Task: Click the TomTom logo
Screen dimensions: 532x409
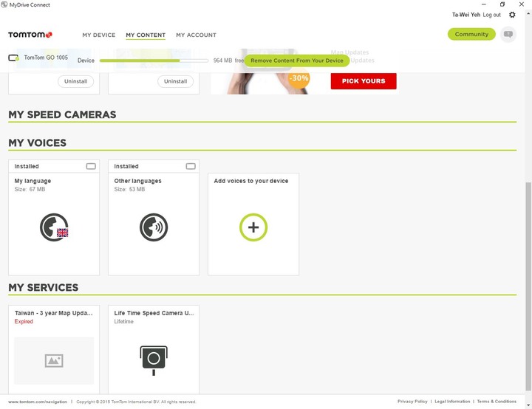Action: pyautogui.click(x=30, y=35)
